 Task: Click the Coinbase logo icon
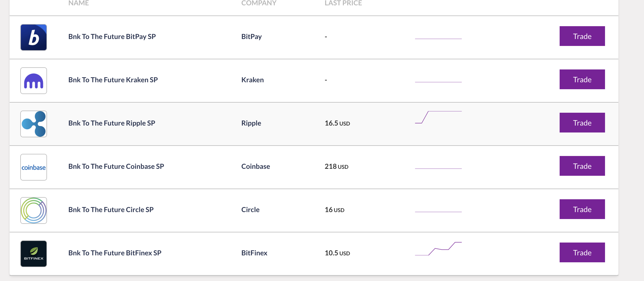(x=34, y=167)
